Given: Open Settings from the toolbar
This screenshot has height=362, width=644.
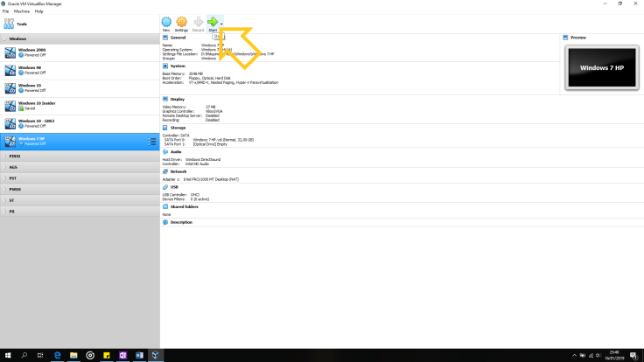Looking at the screenshot, I should tap(181, 23).
